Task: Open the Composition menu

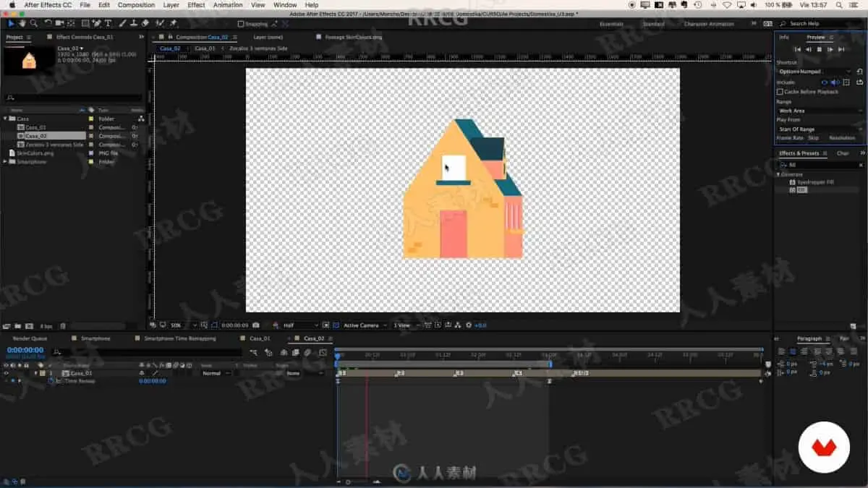Action: (x=136, y=5)
